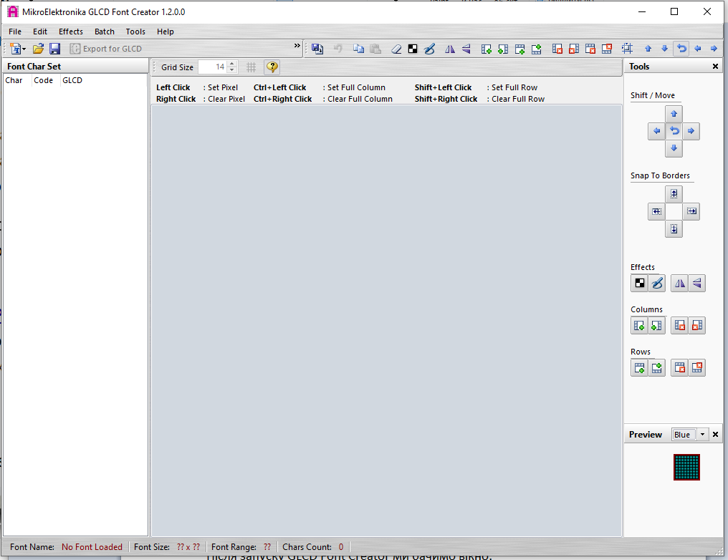Click the font preview thumbnail
Screen dimensions: 728x560
686,467
